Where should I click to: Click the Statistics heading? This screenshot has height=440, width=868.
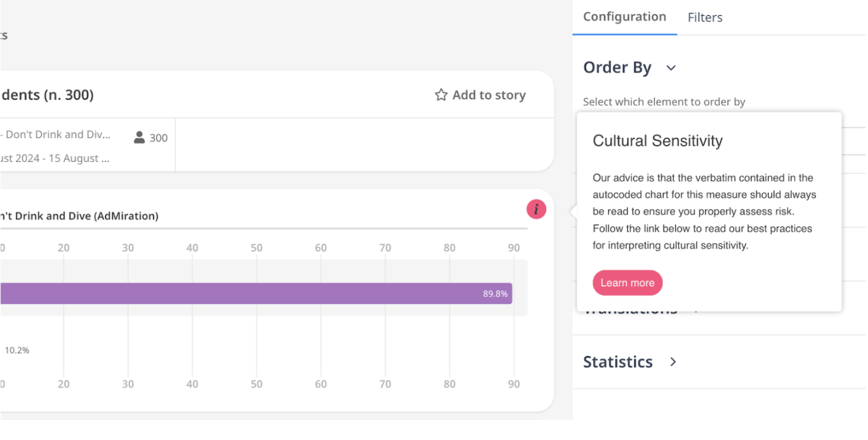(x=618, y=362)
